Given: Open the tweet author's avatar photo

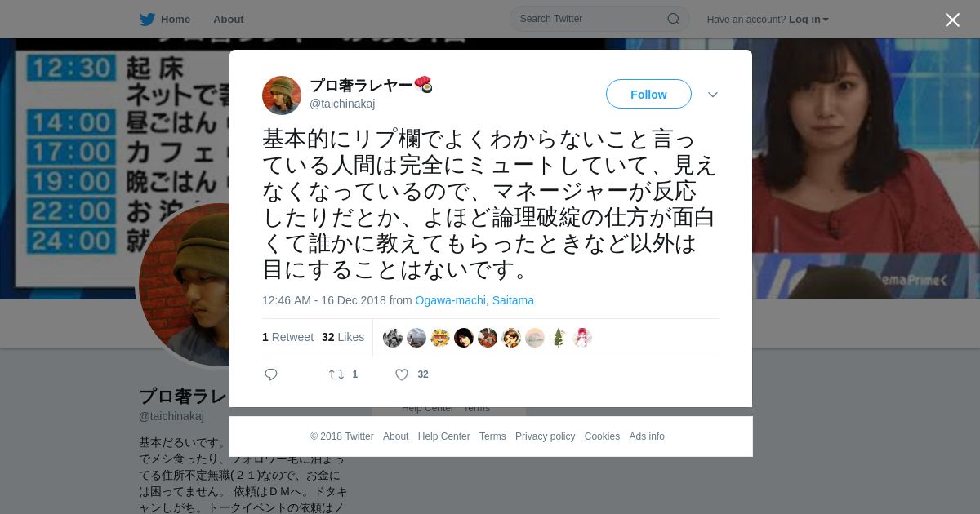Looking at the screenshot, I should pyautogui.click(x=282, y=95).
